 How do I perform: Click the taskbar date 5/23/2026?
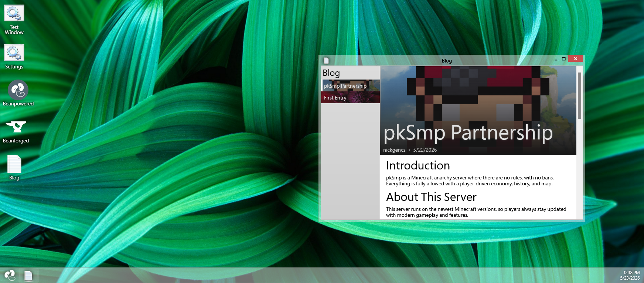coord(630,278)
